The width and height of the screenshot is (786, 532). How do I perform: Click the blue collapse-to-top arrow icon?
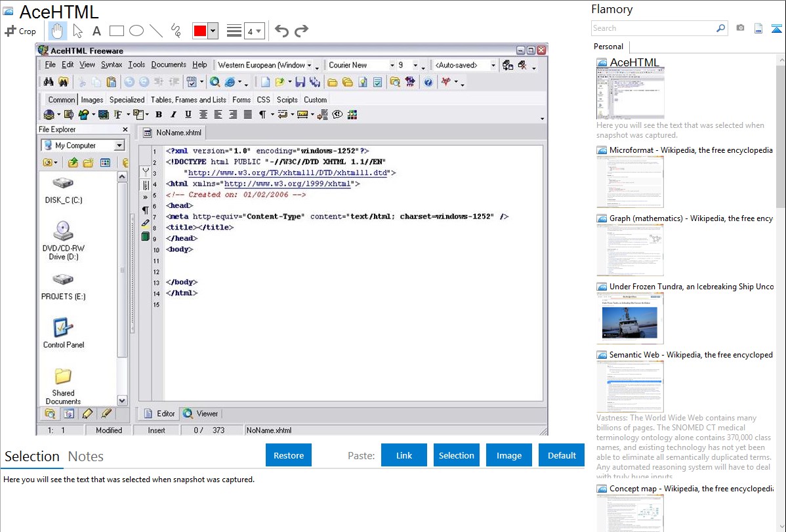(x=777, y=28)
